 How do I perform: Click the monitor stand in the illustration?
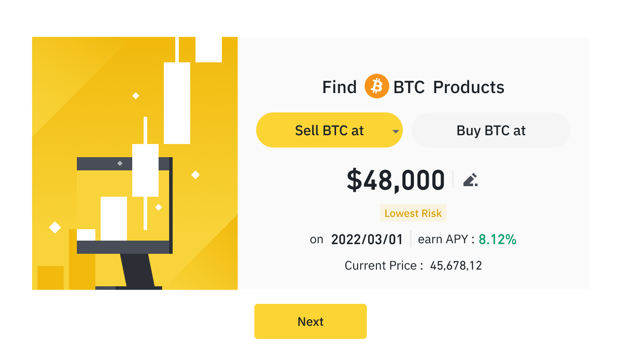point(138,272)
